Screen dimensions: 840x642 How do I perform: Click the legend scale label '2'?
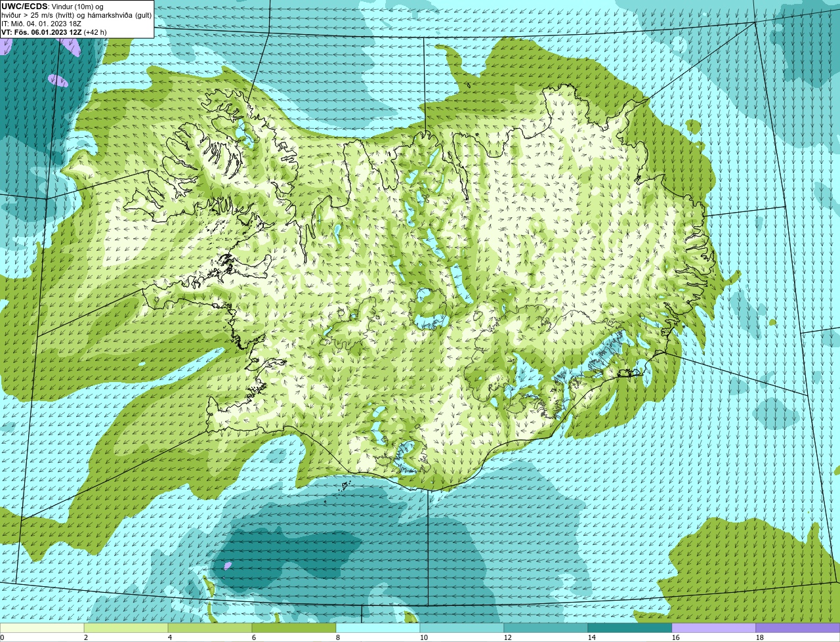(x=86, y=637)
